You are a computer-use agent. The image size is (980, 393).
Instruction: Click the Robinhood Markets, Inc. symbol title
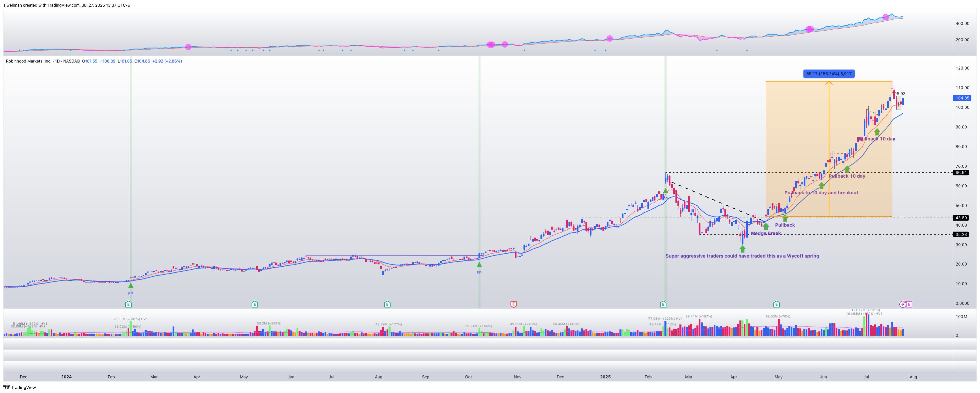tap(28, 61)
